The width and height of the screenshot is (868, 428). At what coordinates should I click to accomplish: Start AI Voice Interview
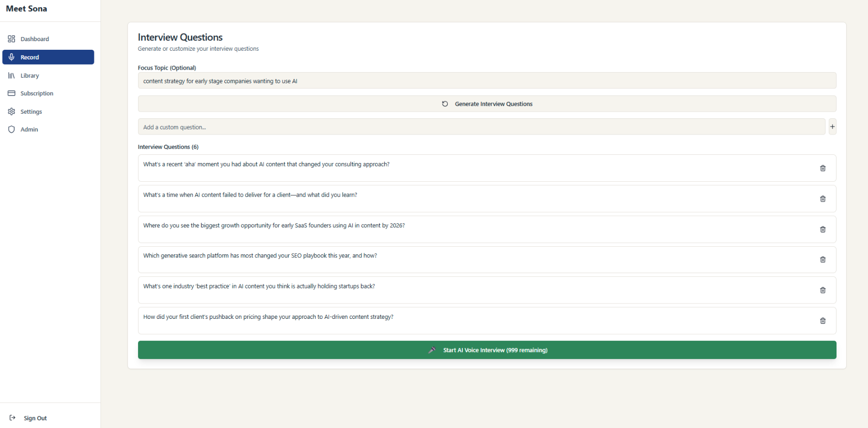[x=487, y=350]
